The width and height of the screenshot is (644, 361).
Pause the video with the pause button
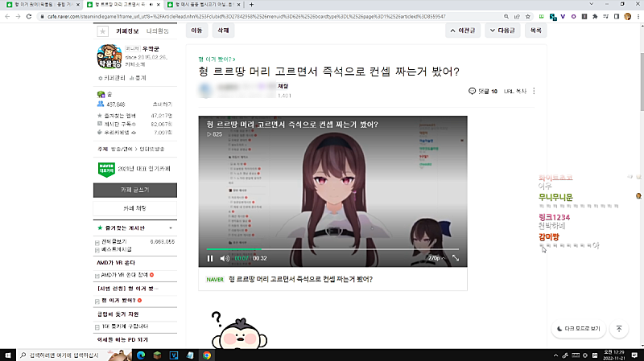[x=210, y=258]
